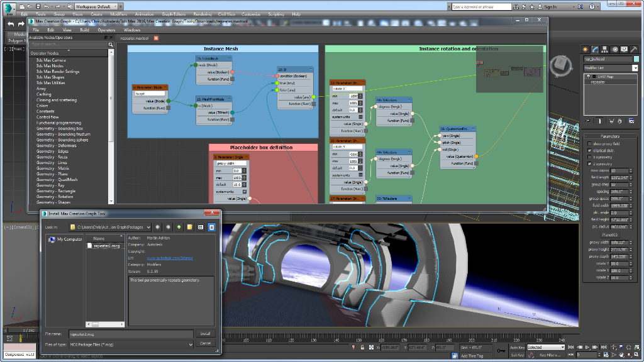This screenshot has width=644, height=362.
Task: Open the Modifier List dropdown
Action: point(635,67)
